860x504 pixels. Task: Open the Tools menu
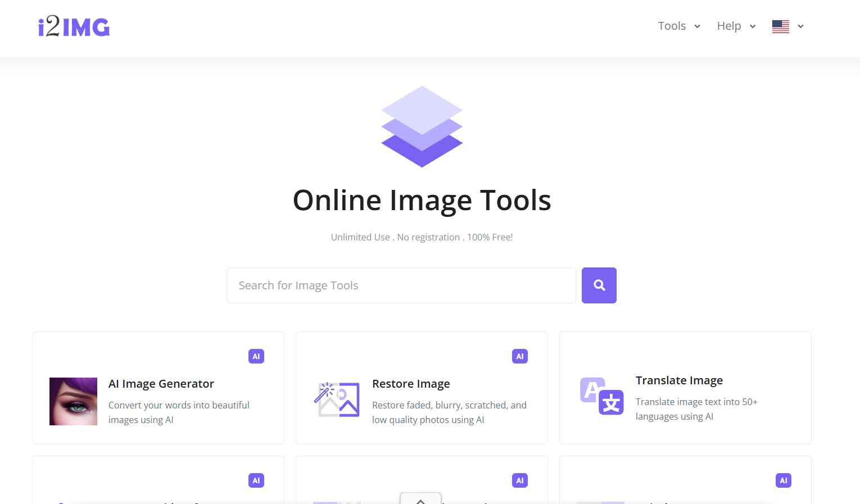pyautogui.click(x=672, y=26)
